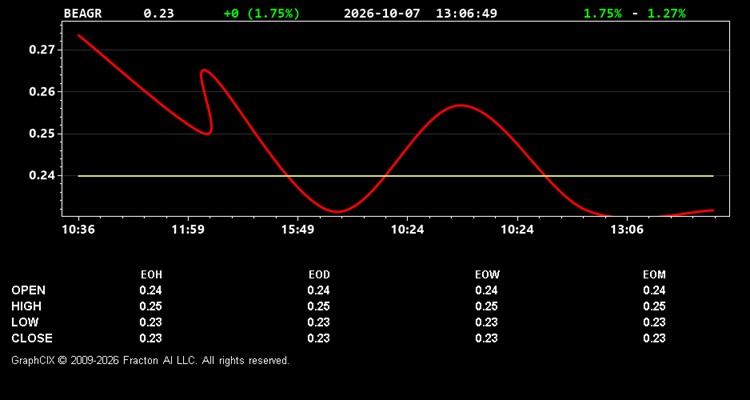This screenshot has width=750, height=400.
Task: Click the HIGH value under EOM
Action: click(x=654, y=306)
